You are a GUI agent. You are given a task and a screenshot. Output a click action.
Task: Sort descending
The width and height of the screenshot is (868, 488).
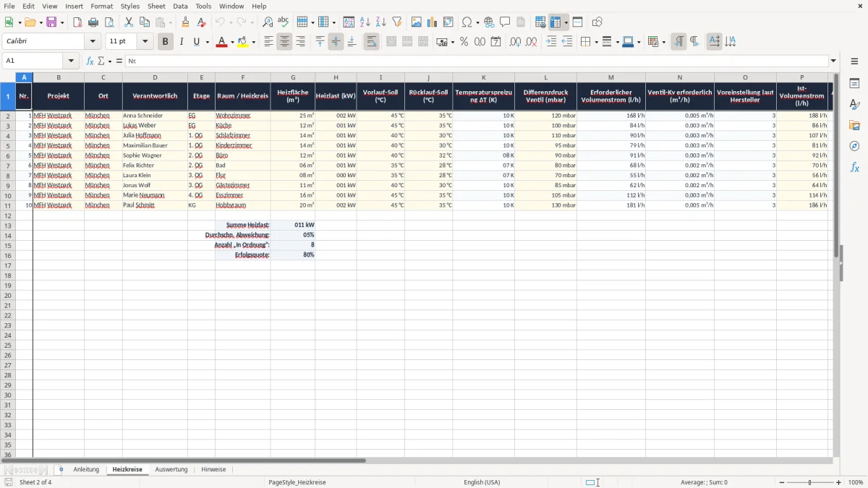[x=381, y=22]
